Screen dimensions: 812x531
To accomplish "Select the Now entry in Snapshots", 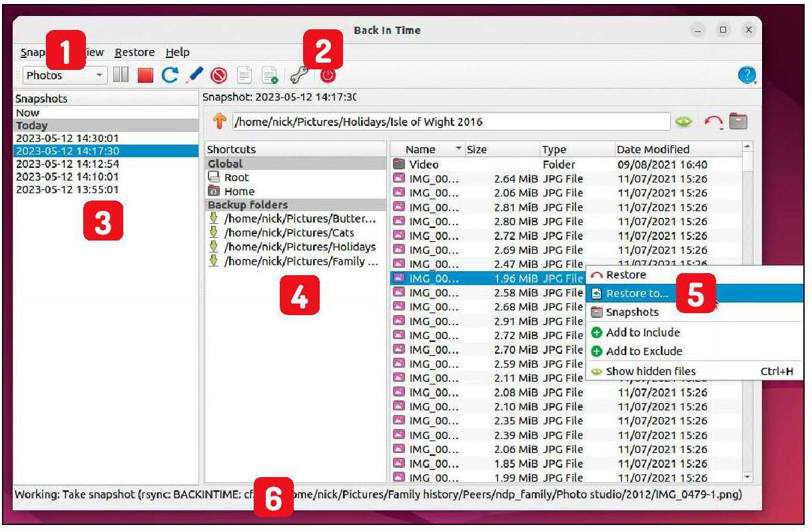I will tap(106, 113).
